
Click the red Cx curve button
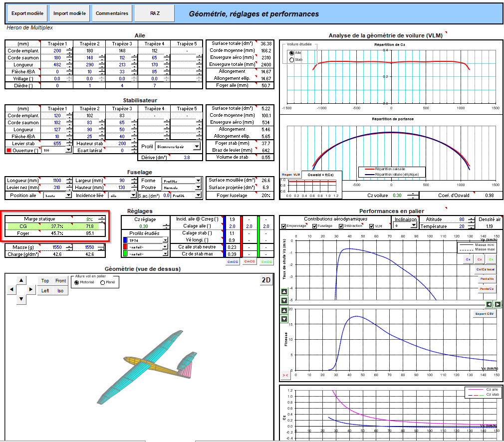pos(479,259)
